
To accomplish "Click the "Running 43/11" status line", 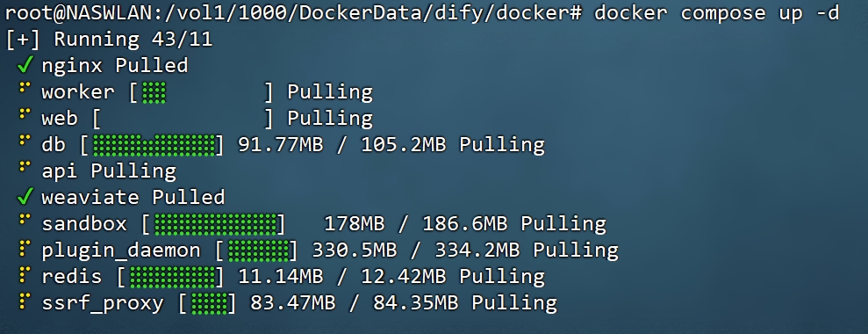I will tap(109, 40).
